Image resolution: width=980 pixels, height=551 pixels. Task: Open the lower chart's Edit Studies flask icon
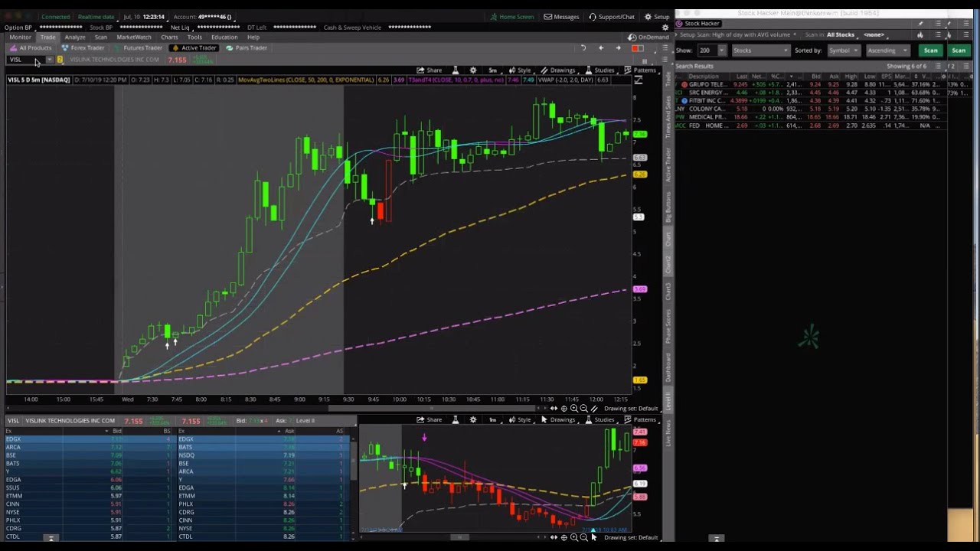[456, 419]
